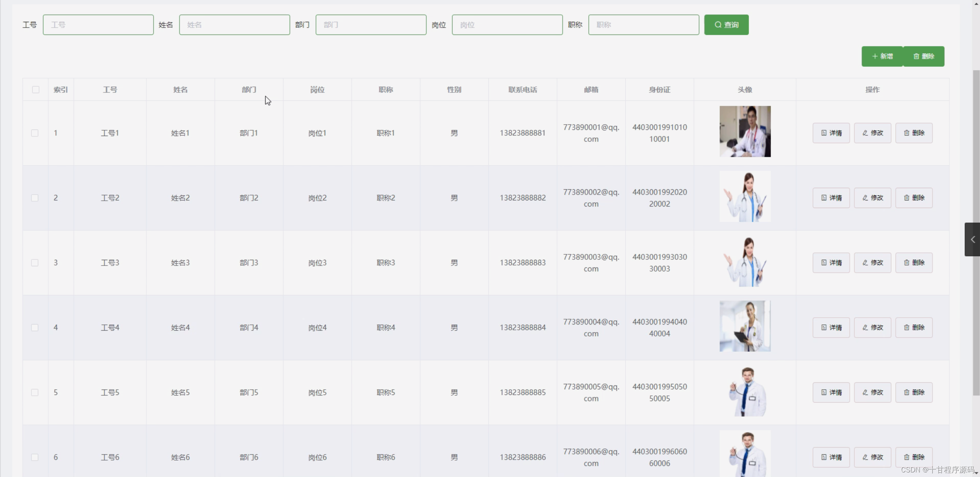Click 删除 delete for row 3
Image resolution: width=980 pixels, height=477 pixels.
pyautogui.click(x=914, y=262)
